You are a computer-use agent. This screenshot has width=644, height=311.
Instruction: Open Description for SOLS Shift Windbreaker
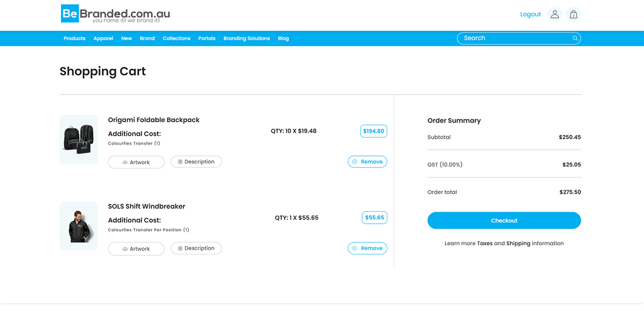pyautogui.click(x=196, y=248)
